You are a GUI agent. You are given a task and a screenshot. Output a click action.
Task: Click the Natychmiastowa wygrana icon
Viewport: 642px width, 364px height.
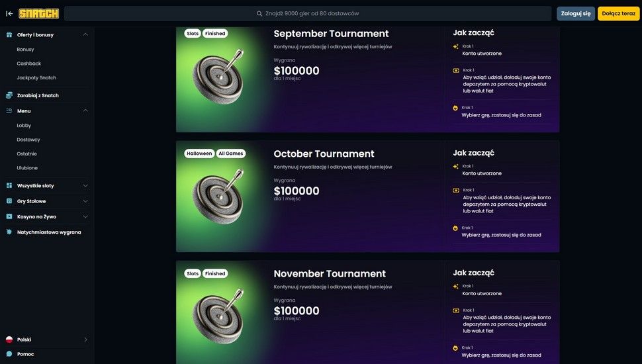coord(9,232)
